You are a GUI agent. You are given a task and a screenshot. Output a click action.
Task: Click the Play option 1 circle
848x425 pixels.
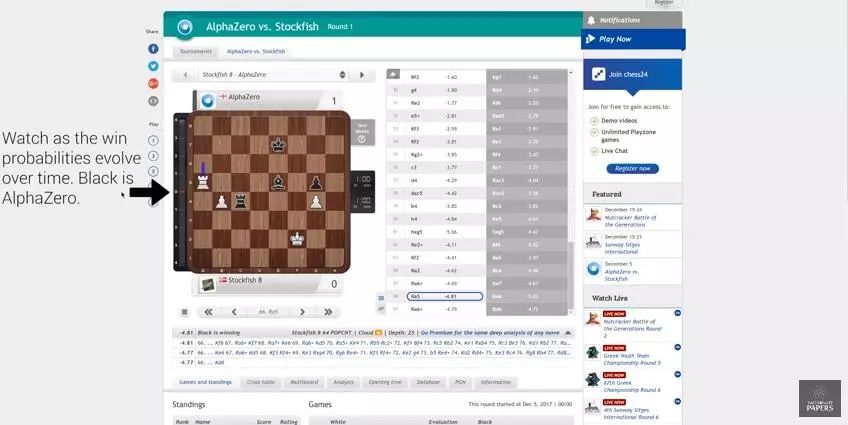[154, 141]
